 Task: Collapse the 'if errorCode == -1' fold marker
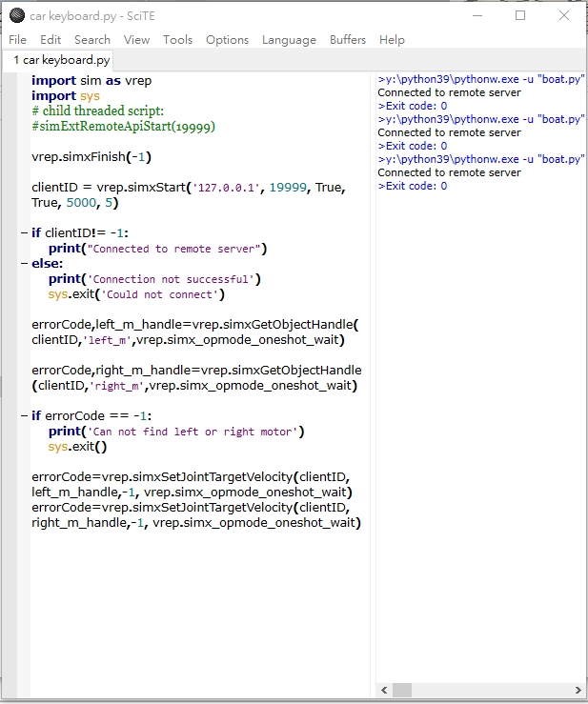coord(24,415)
